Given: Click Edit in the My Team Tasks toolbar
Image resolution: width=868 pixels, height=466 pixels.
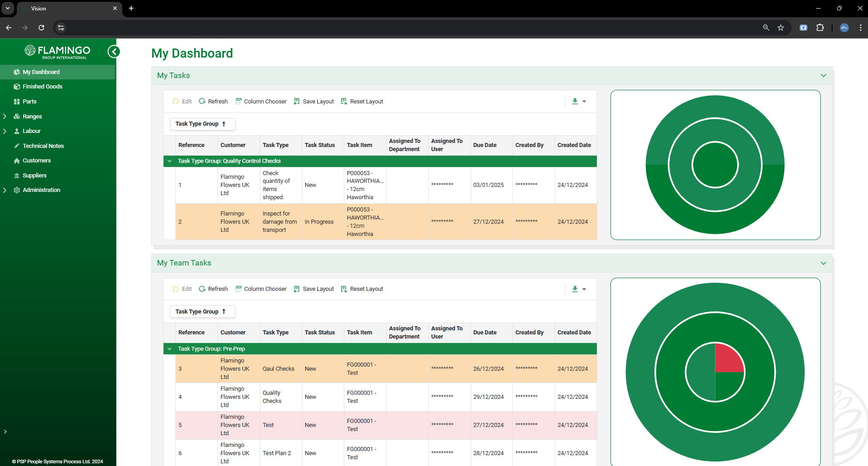Looking at the screenshot, I should point(182,289).
